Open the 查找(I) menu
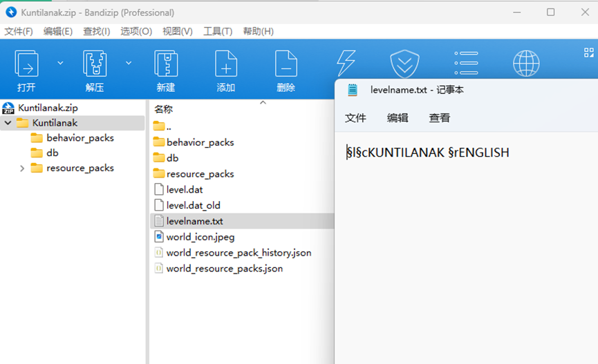The height and width of the screenshot is (364, 598). point(97,31)
